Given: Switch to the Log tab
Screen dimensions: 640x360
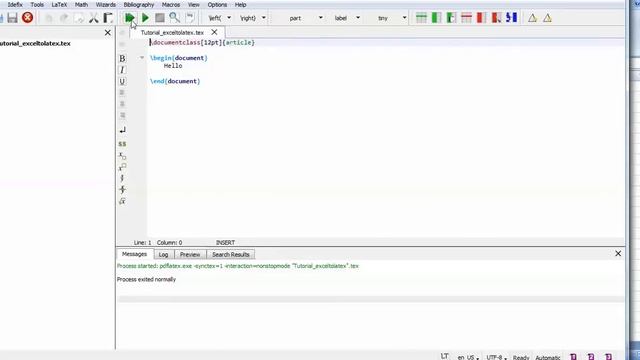Looking at the screenshot, I should click(x=163, y=254).
